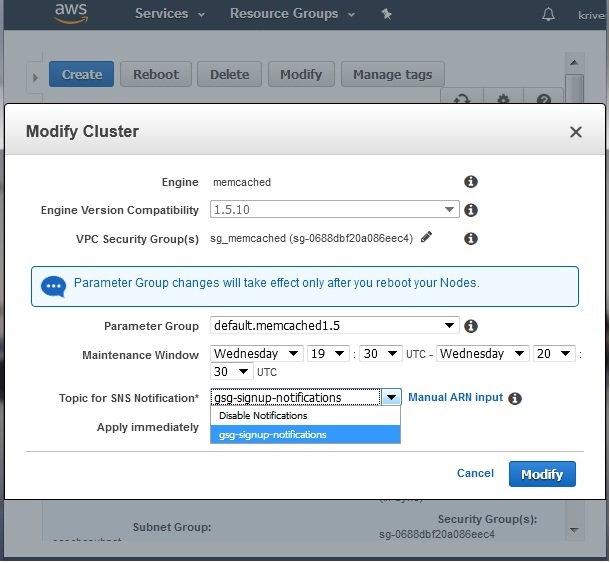Open the Parameter Group dropdown
The height and width of the screenshot is (563, 610).
coord(334,326)
